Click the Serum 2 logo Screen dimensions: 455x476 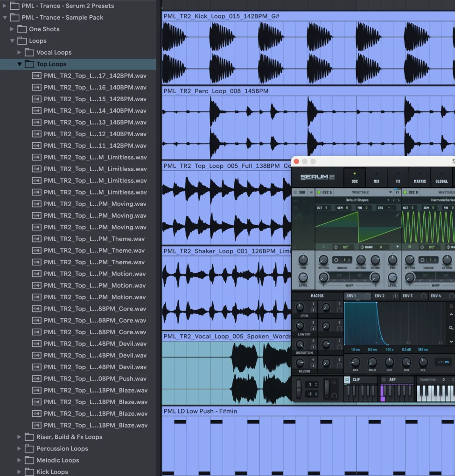pyautogui.click(x=317, y=177)
